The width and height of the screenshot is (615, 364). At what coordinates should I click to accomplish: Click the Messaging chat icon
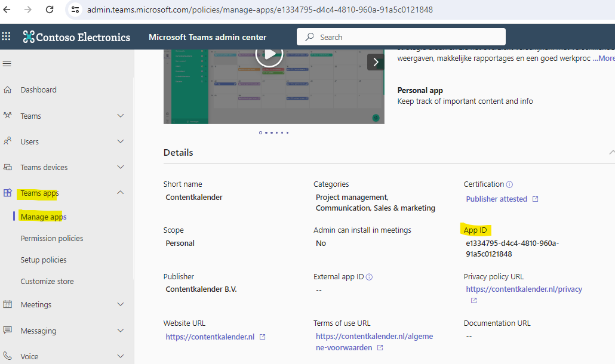7,331
